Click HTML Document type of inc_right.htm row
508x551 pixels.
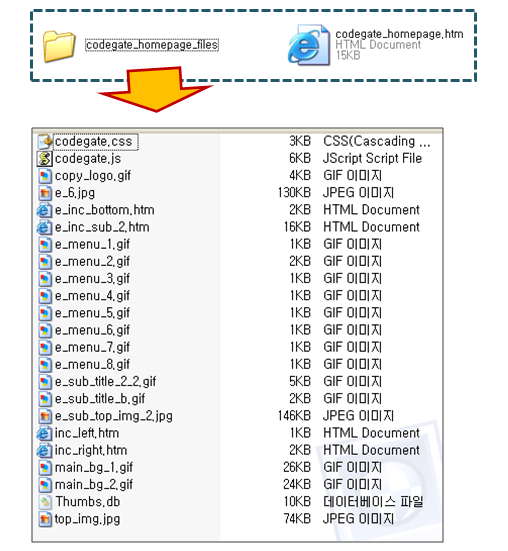tap(371, 450)
